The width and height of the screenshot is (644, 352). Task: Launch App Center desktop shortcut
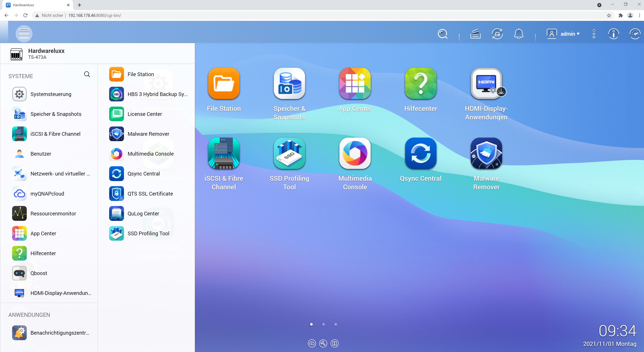(355, 83)
